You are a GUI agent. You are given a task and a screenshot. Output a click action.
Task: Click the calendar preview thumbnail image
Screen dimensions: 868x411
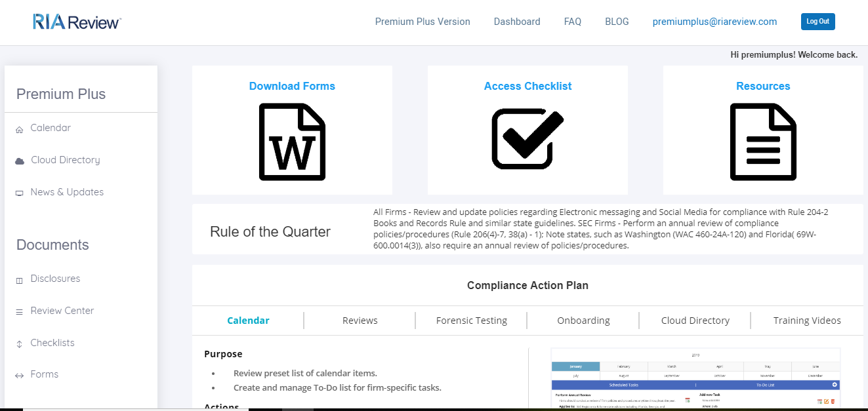(695, 377)
